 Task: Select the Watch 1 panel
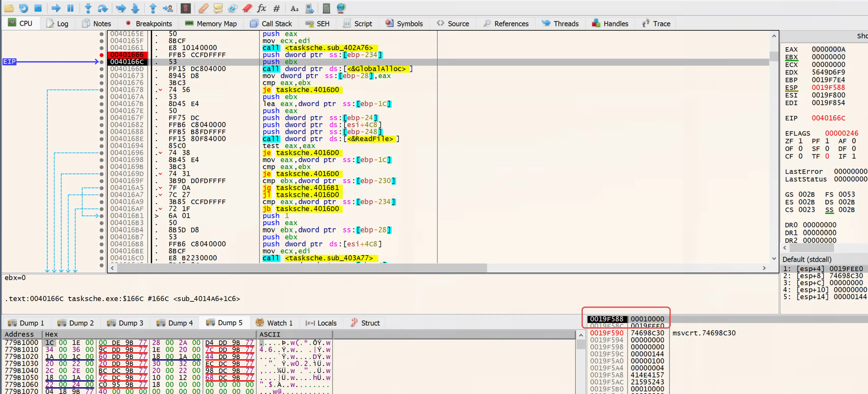pyautogui.click(x=275, y=322)
